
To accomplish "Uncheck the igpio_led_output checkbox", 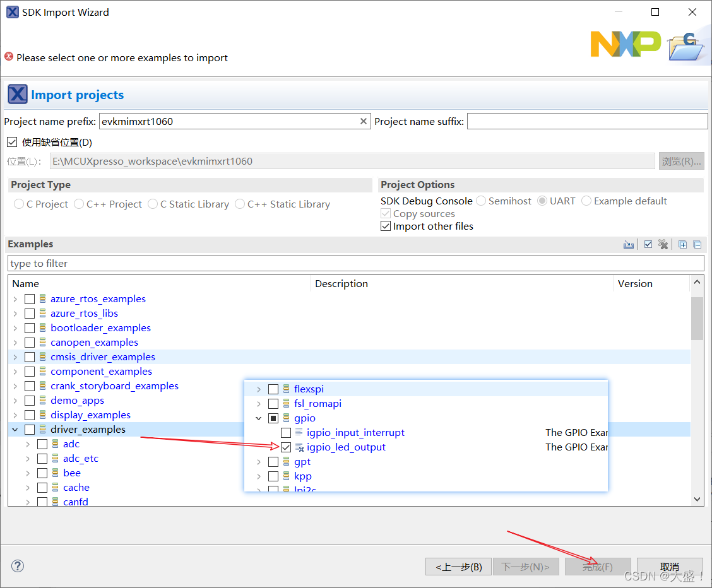I will (x=285, y=447).
